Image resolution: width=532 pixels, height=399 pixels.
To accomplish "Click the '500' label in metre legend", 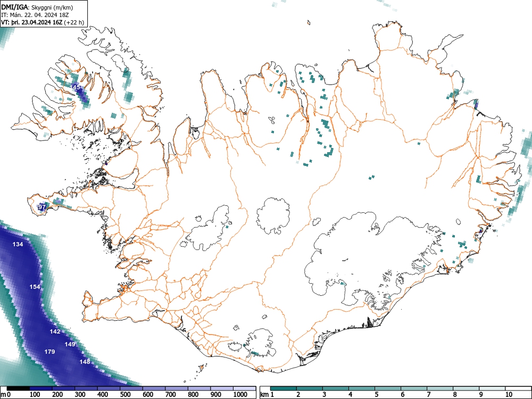I will 125,395.
